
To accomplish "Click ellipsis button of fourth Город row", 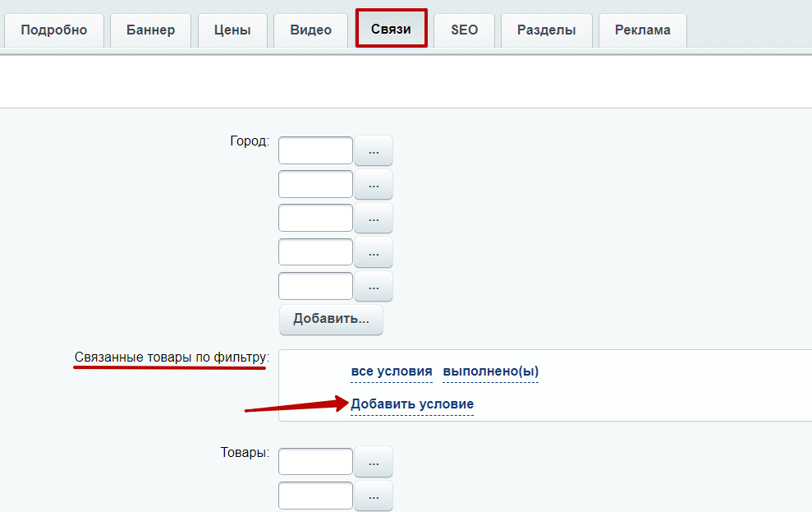I will 374,252.
